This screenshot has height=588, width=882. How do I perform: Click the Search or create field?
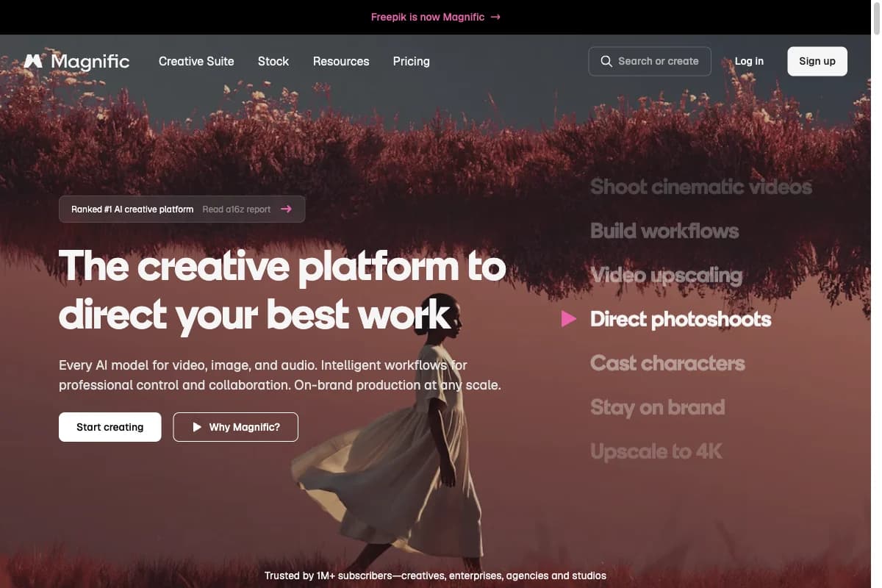[x=650, y=61]
